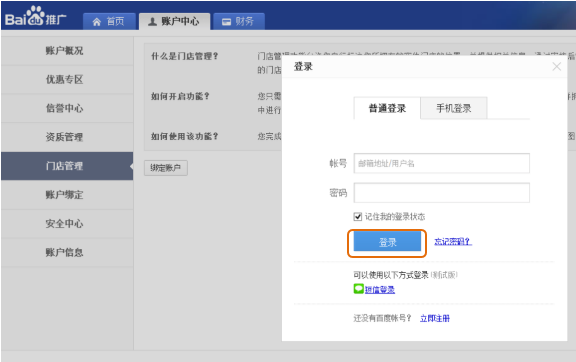Open the 微信登录 link
576x362 pixels.
point(380,290)
